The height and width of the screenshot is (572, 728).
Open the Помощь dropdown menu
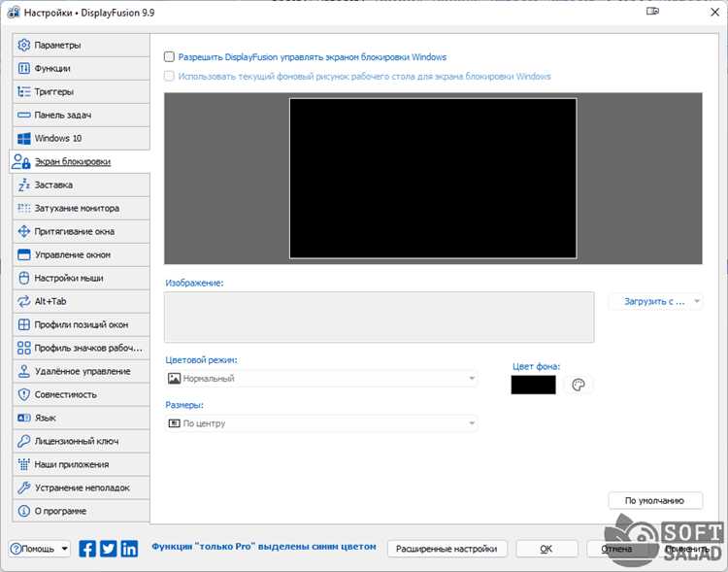click(x=40, y=549)
